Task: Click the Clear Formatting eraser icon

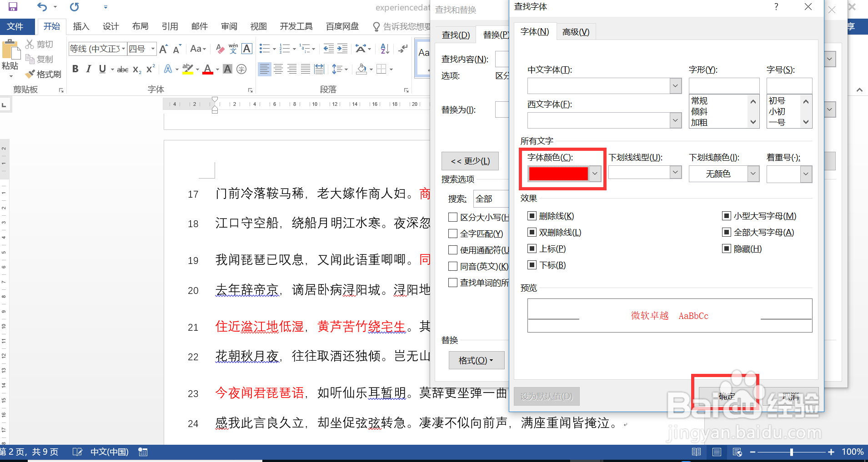Action: click(x=220, y=49)
